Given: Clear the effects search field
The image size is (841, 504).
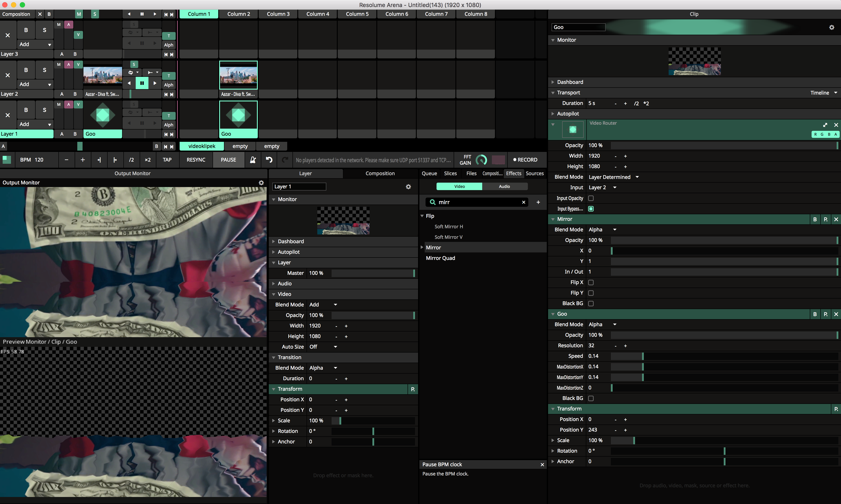Looking at the screenshot, I should click(523, 202).
